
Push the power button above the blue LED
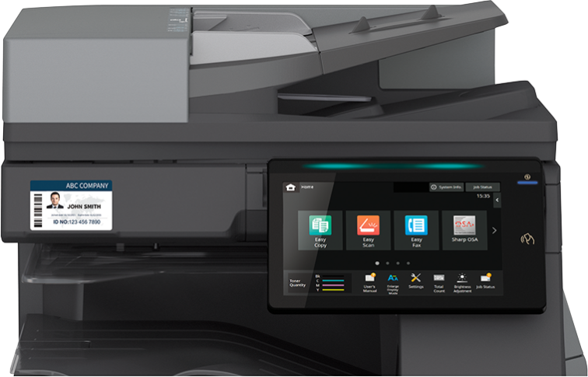pyautogui.click(x=527, y=177)
